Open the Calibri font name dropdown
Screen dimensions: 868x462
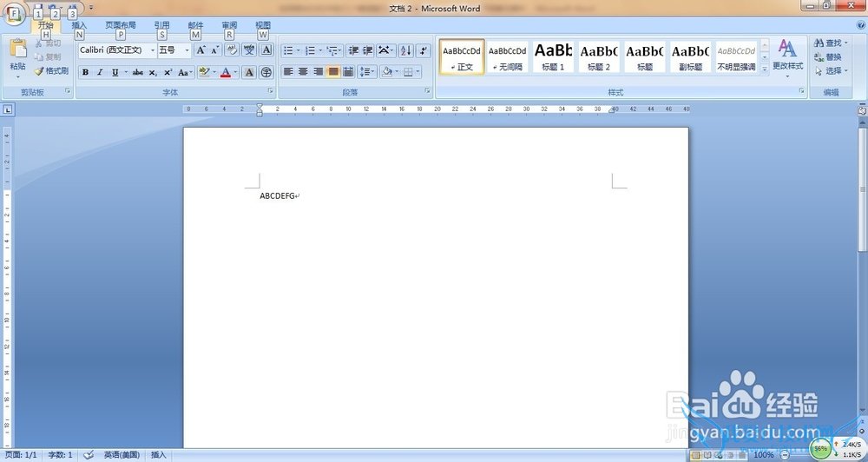153,50
